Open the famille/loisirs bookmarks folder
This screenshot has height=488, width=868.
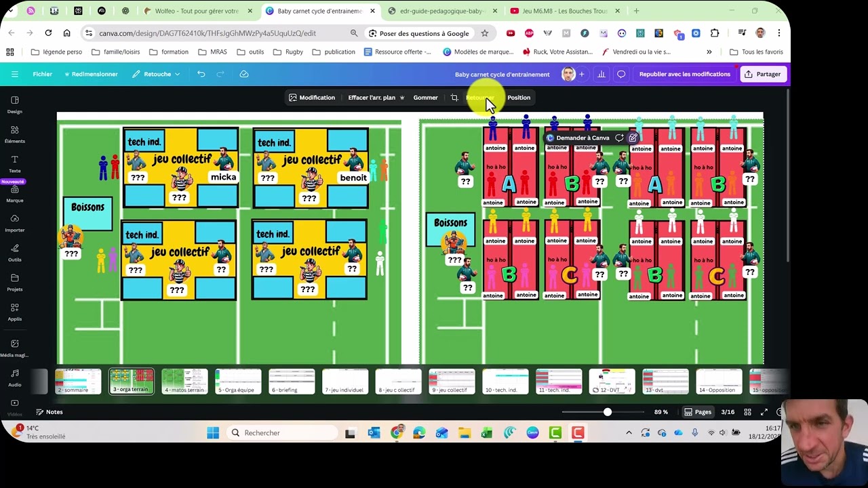[x=115, y=52]
